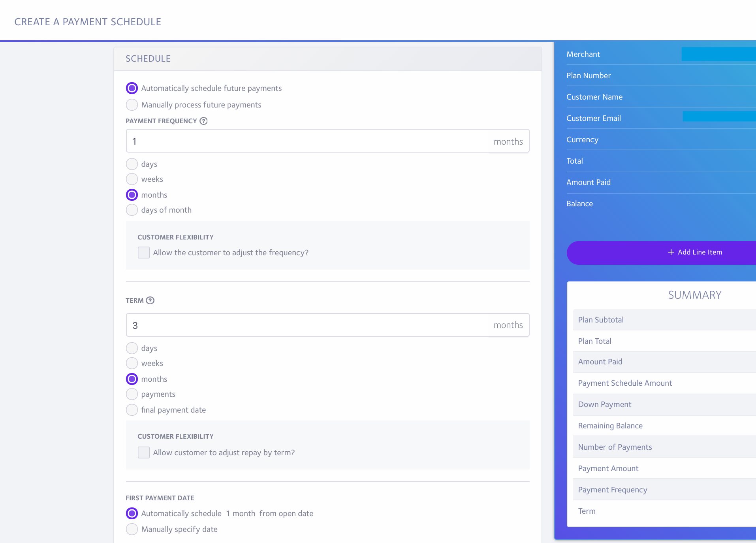The height and width of the screenshot is (543, 756).
Task: Add a new line item
Action: (x=661, y=253)
